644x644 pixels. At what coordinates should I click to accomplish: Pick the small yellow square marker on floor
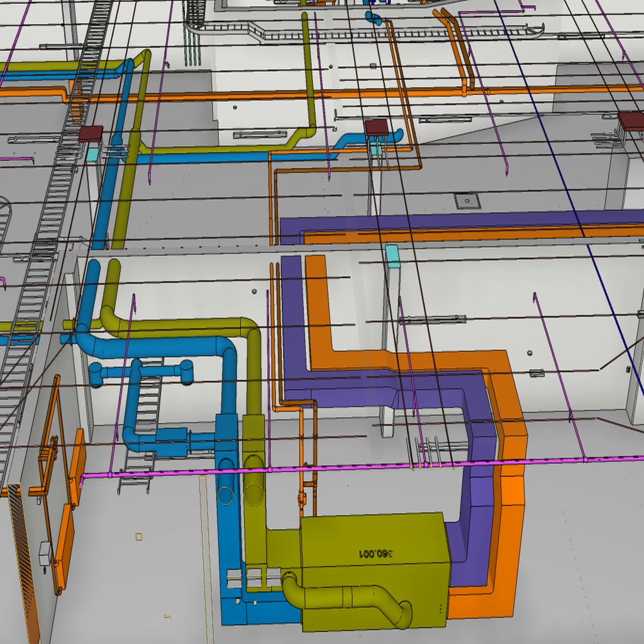click(138, 536)
